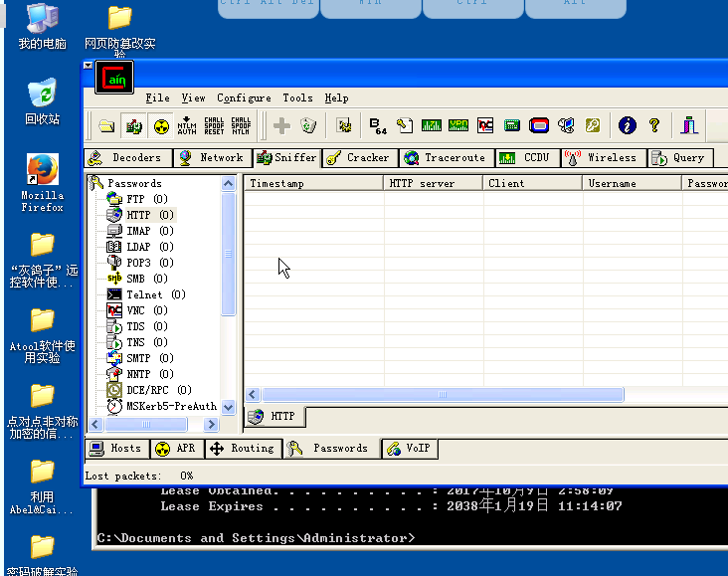
Task: Open the VNC password decoder toolbar icon
Action: pos(485,126)
